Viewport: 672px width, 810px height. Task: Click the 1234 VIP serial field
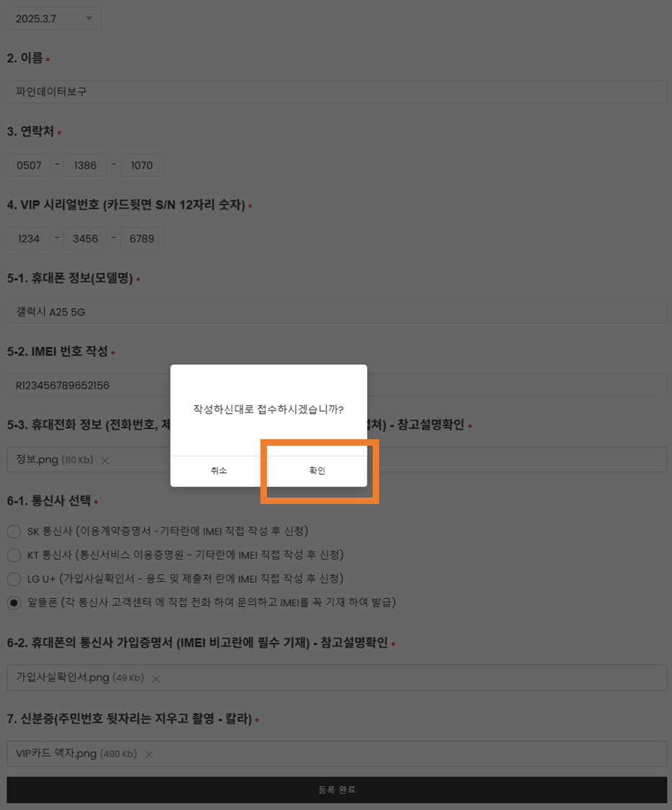tap(29, 238)
